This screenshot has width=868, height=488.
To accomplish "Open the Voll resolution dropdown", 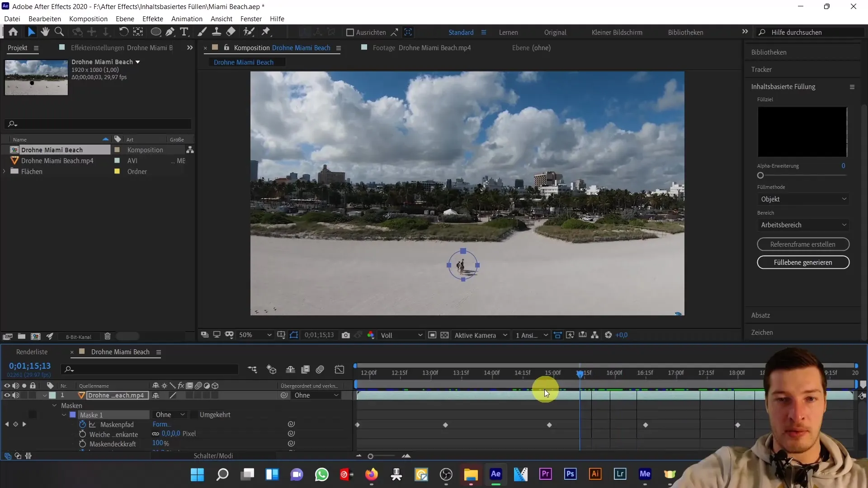I will (x=401, y=335).
